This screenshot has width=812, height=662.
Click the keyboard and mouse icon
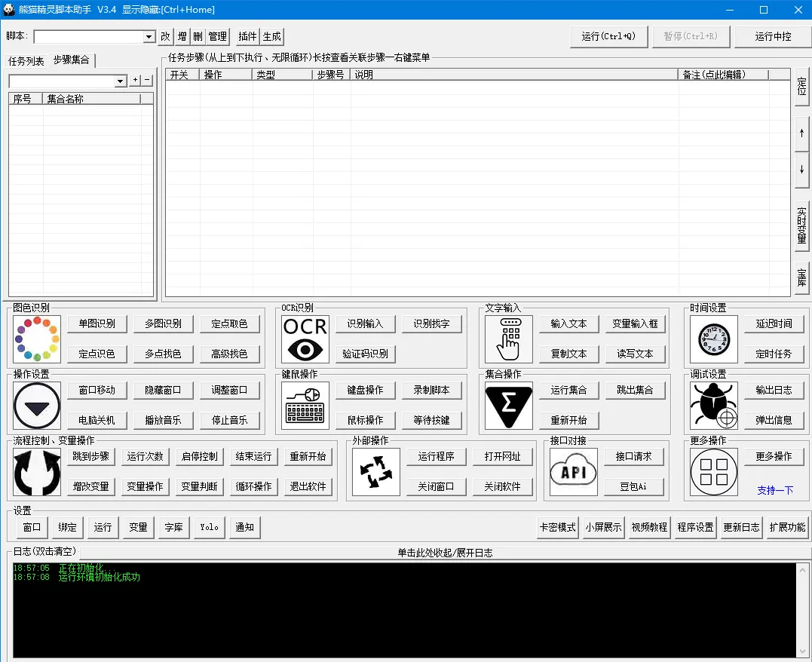point(305,406)
